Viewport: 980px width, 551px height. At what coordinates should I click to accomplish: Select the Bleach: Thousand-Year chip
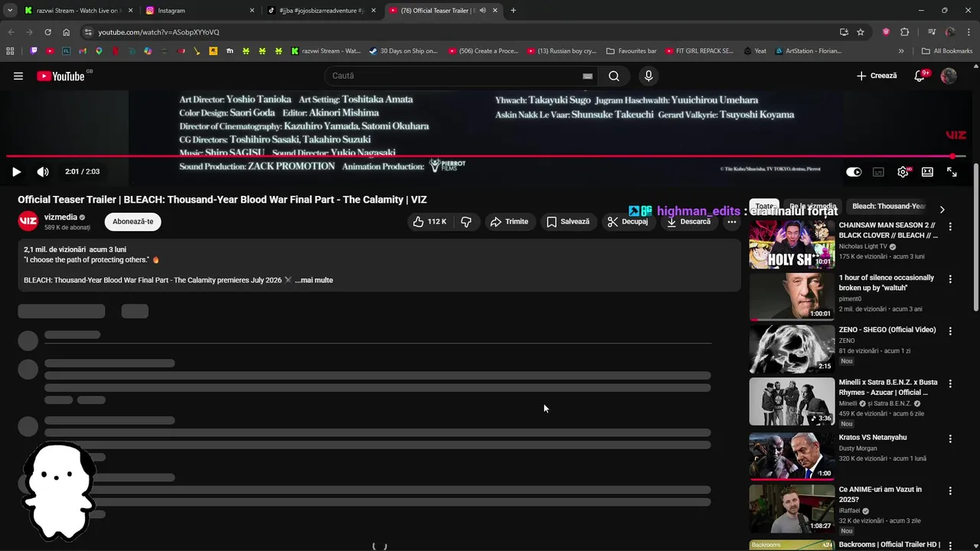click(x=889, y=207)
